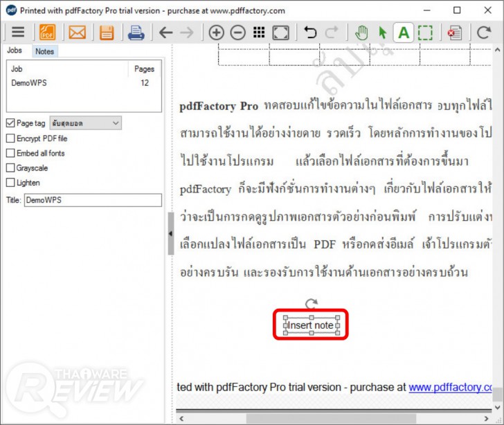Untick the Page tag checkbox
Screen dimensions: 504x425
10,123
